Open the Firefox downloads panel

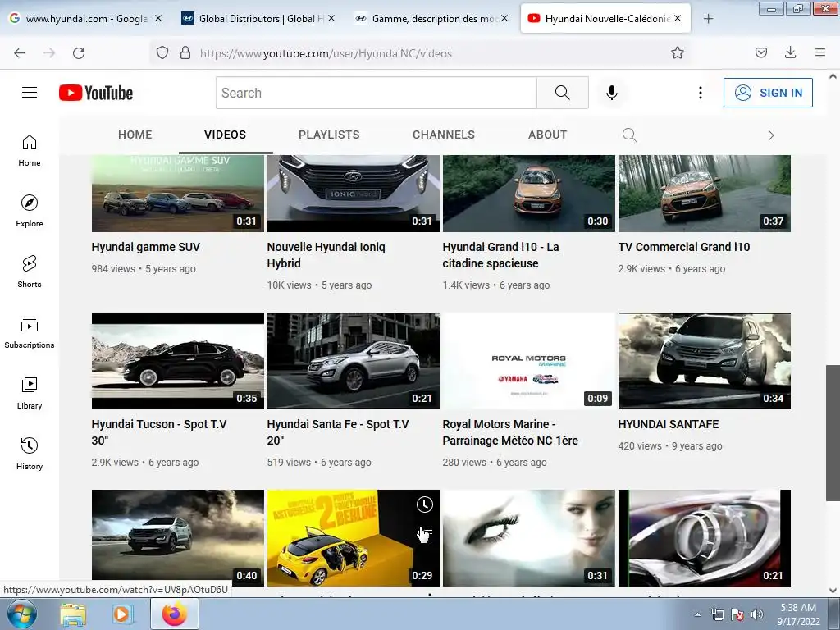point(790,52)
